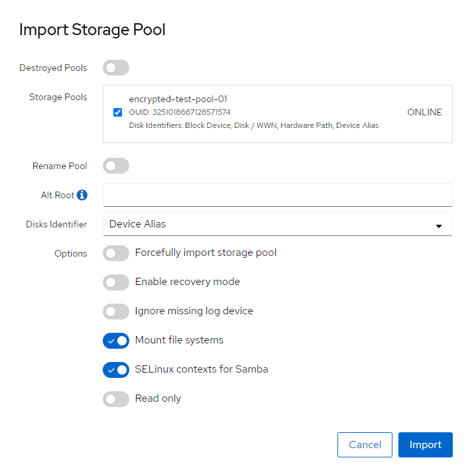Click the Storage Pools label
Viewport: 472px width, 476px height.
pos(58,97)
